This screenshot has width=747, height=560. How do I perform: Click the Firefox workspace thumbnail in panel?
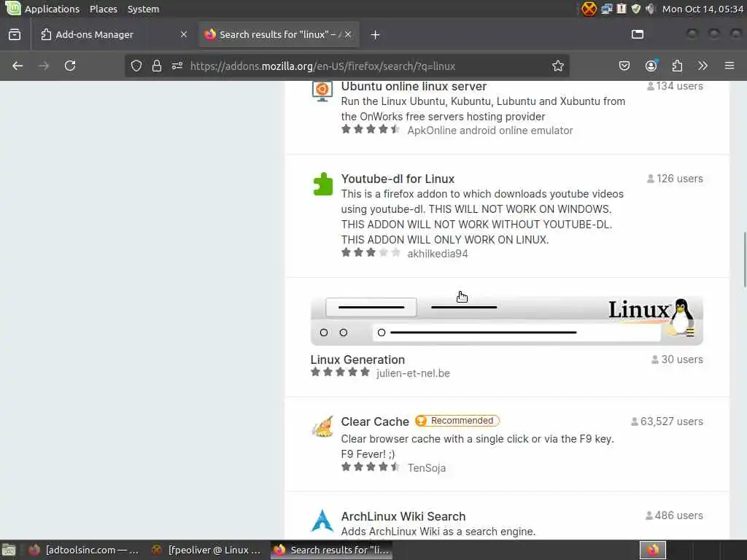coord(652,550)
